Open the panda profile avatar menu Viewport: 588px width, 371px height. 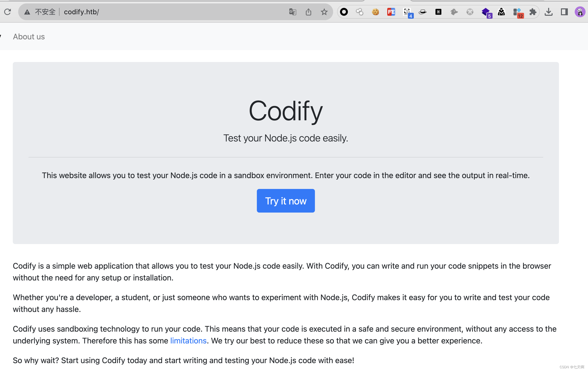(580, 12)
